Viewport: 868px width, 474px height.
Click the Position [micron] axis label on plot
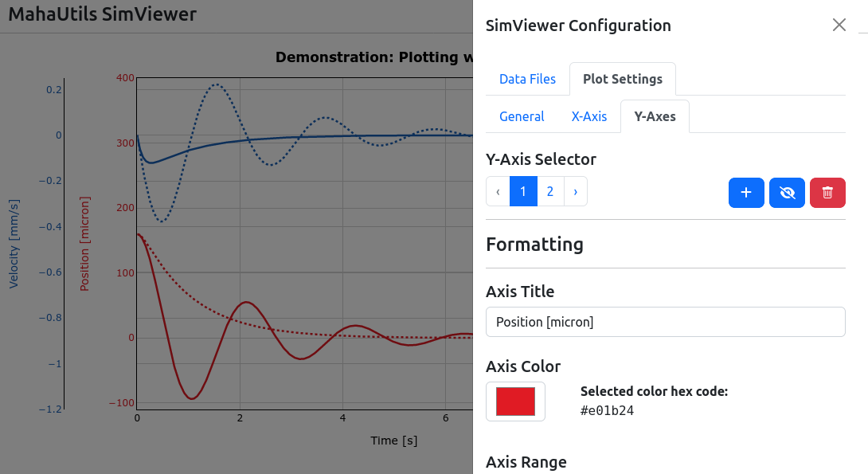point(84,244)
